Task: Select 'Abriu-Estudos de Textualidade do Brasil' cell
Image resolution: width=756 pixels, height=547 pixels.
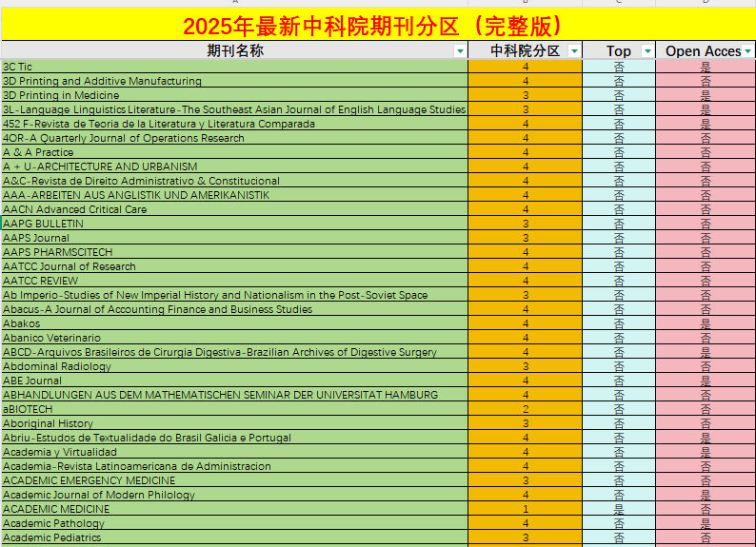Action: click(x=235, y=438)
